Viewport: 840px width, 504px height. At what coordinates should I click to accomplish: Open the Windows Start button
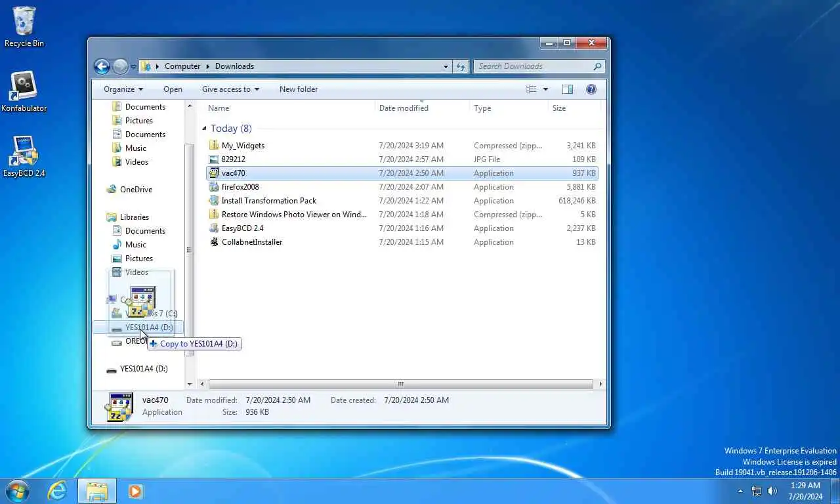coord(18,491)
